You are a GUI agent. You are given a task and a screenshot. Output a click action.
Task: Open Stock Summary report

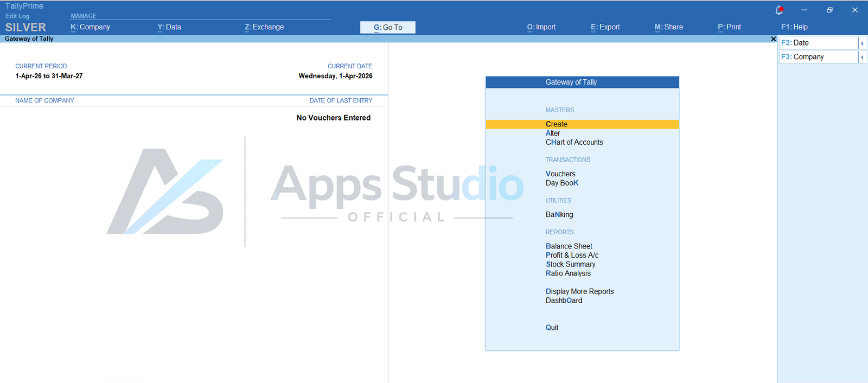[x=570, y=265]
